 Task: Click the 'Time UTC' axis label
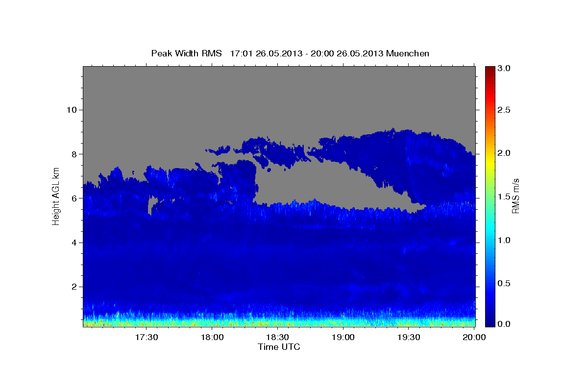pos(279,347)
